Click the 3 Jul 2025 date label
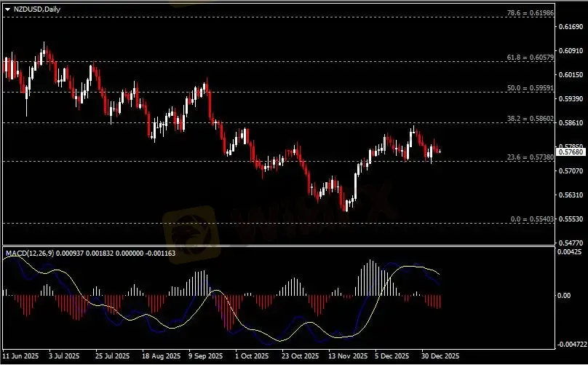Image resolution: width=588 pixels, height=365 pixels. coord(64,356)
